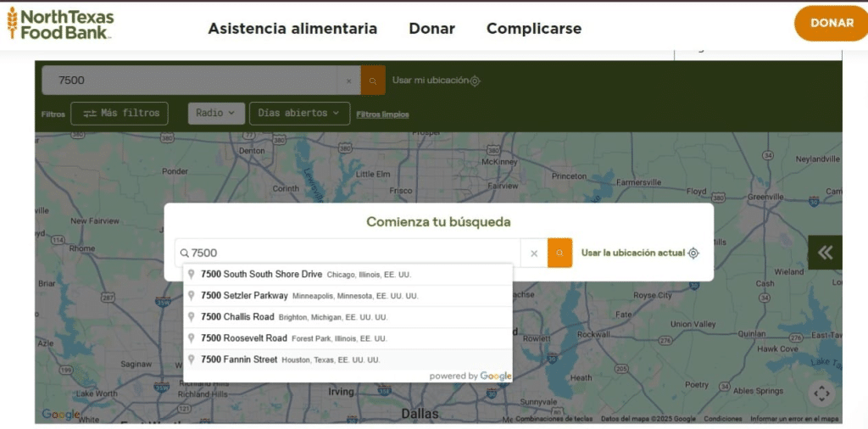Click the orange search icon in the modal

559,253
